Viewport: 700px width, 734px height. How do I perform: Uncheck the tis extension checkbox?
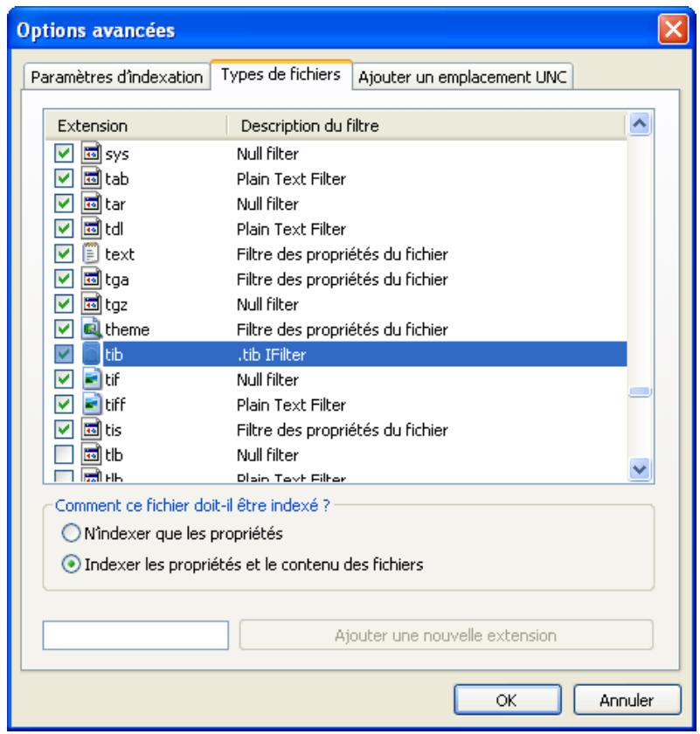pos(64,429)
